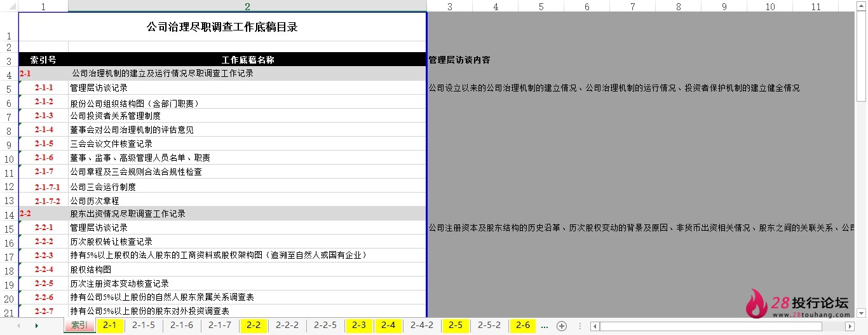
Task: Click index cell 2-2-7
Action: coord(44,311)
